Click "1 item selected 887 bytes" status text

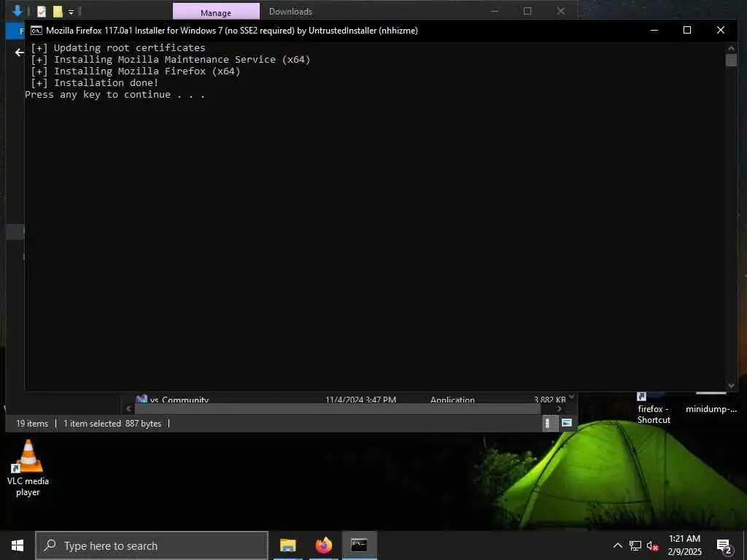tap(112, 424)
